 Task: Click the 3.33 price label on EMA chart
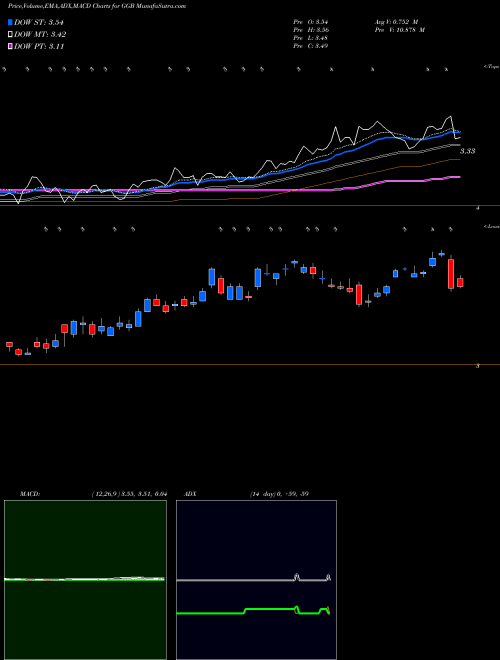467,151
